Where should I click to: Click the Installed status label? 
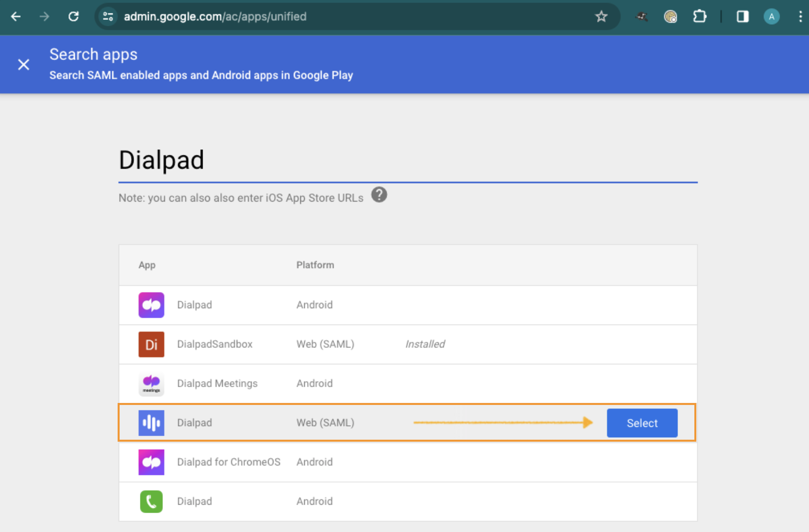coord(425,344)
